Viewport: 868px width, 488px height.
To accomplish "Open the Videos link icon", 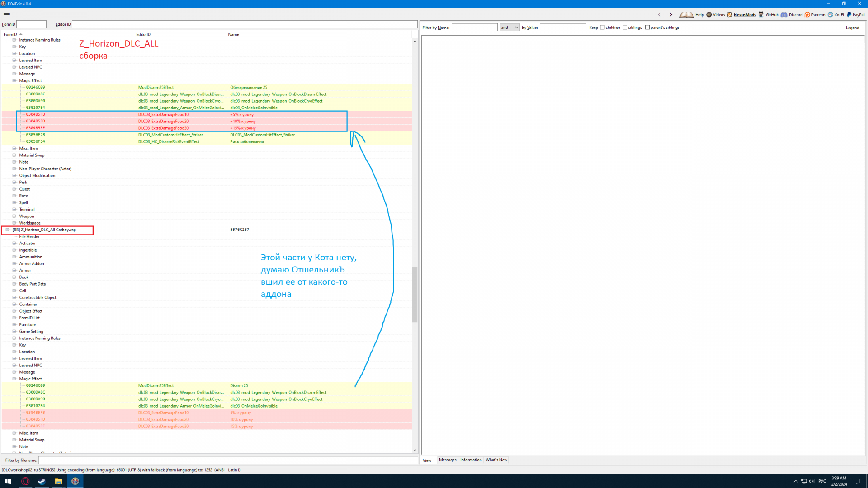I will pos(709,14).
